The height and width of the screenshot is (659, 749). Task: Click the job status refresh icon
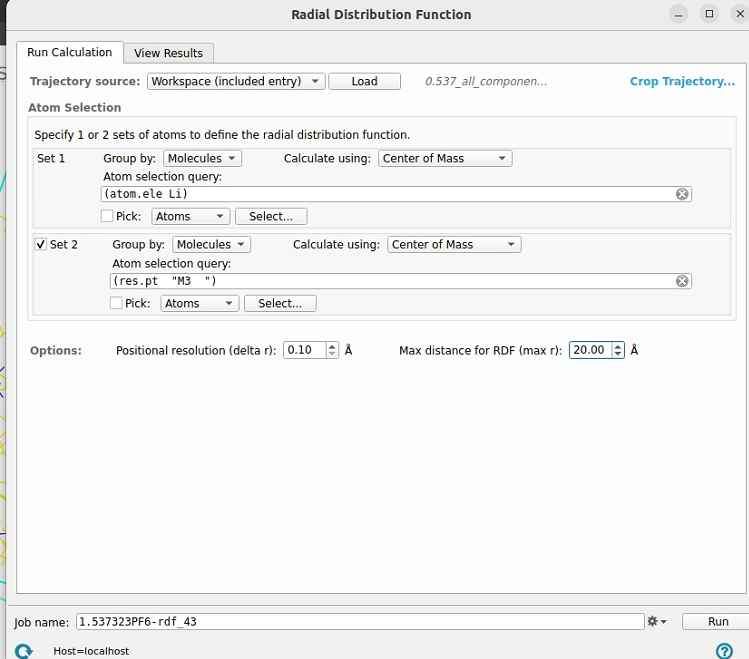coord(22,651)
